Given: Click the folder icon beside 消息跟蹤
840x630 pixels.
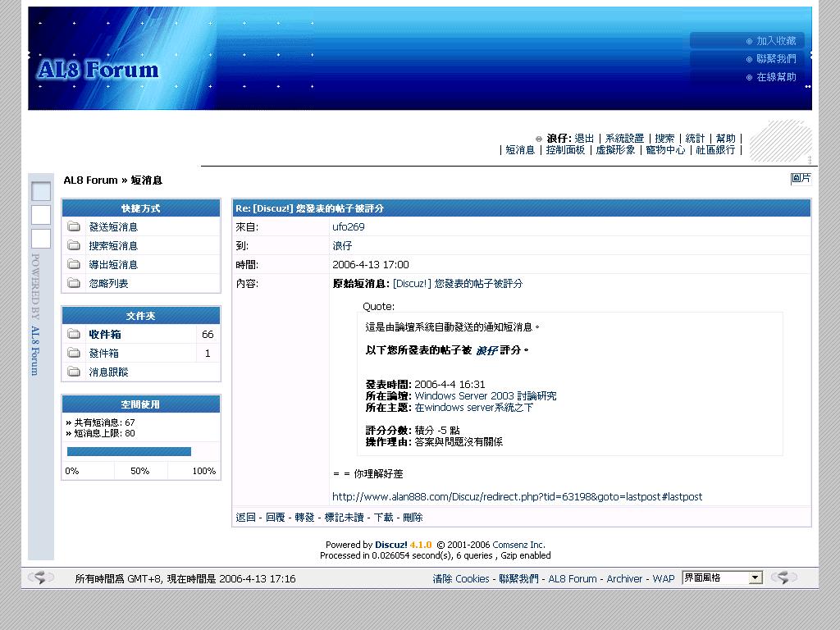Looking at the screenshot, I should click(74, 372).
